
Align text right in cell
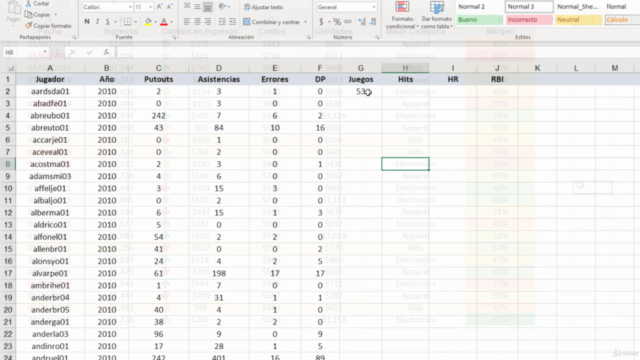(x=207, y=22)
